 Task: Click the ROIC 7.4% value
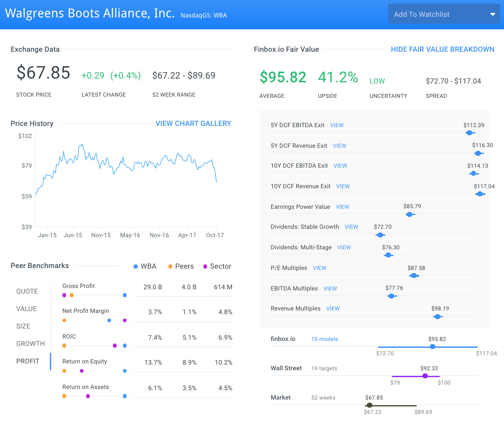point(155,338)
